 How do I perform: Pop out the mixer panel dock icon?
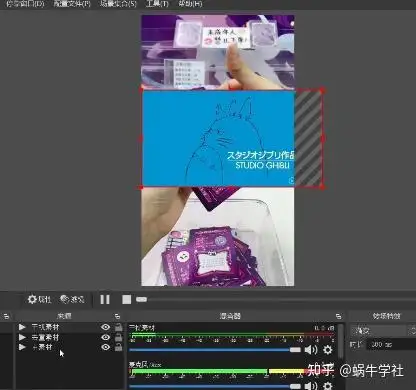pyautogui.click(x=339, y=316)
